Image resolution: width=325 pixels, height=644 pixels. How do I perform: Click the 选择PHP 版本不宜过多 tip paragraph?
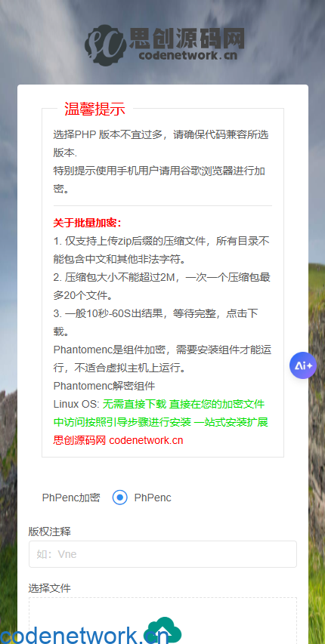pos(161,143)
